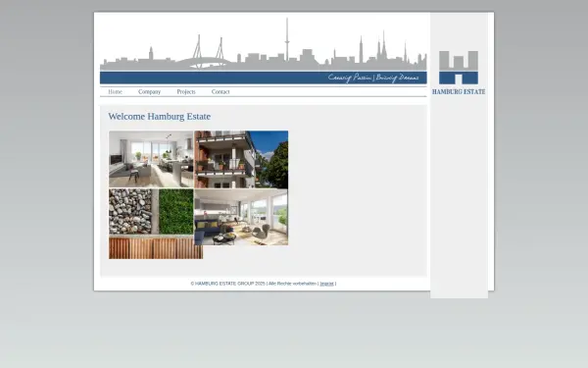Click the white living room photo
The height and width of the screenshot is (368, 588).
(151, 159)
